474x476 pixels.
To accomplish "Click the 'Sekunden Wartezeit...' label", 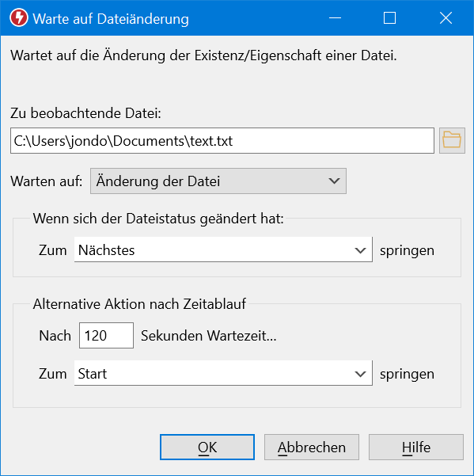I will pos(209,336).
